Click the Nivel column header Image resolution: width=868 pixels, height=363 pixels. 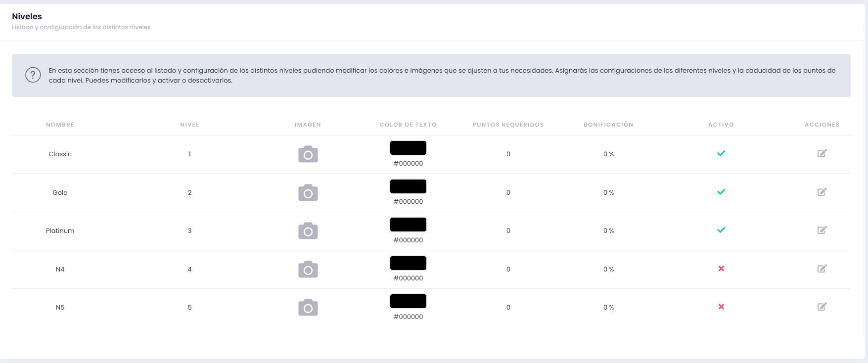[x=189, y=125]
